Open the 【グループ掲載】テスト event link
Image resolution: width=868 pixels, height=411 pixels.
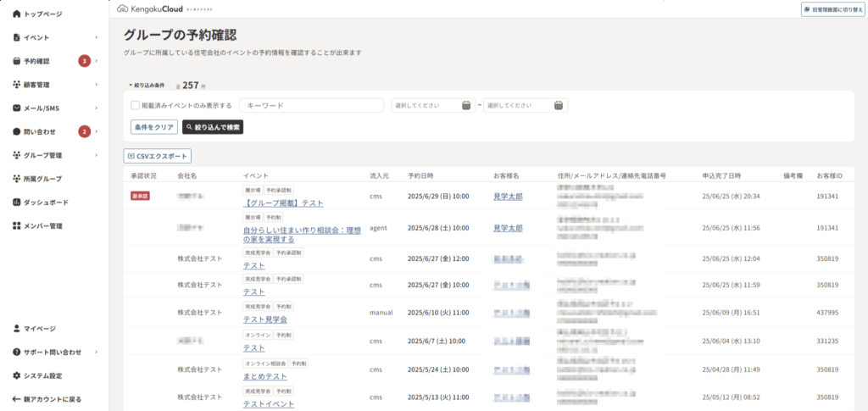point(283,203)
